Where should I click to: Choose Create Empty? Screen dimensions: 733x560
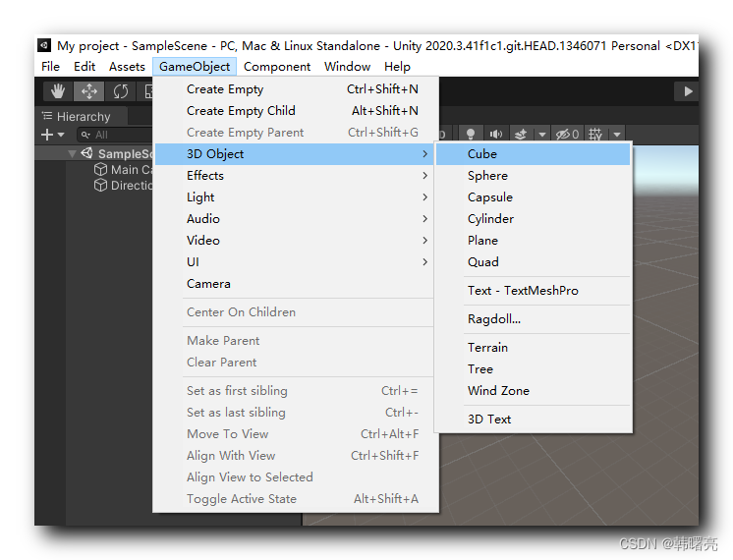[296, 89]
